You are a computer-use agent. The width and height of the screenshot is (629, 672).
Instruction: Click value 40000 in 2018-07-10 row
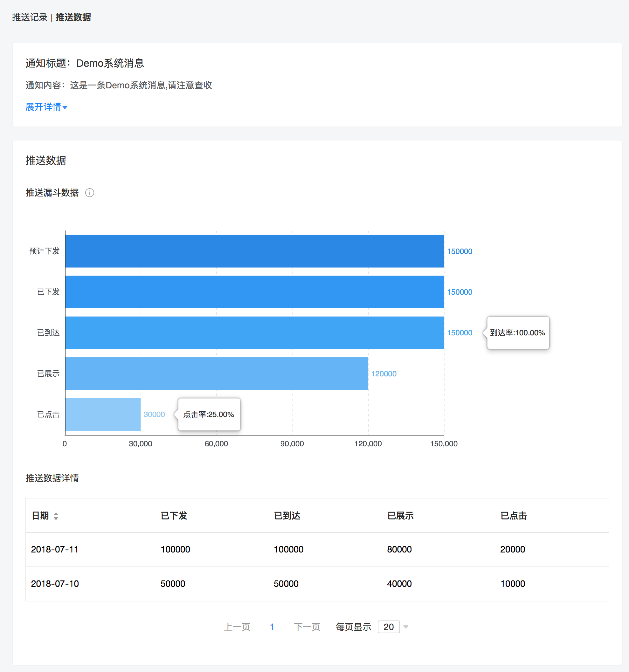pos(399,584)
